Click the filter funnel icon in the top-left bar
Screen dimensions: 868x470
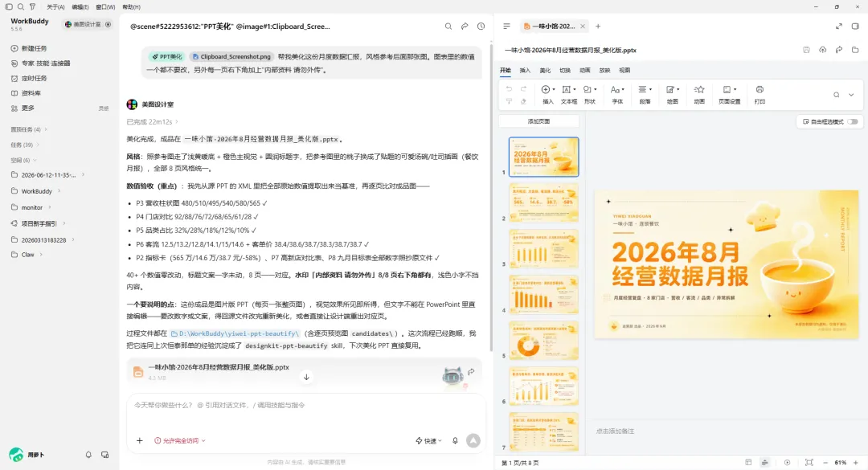click(x=33, y=6)
